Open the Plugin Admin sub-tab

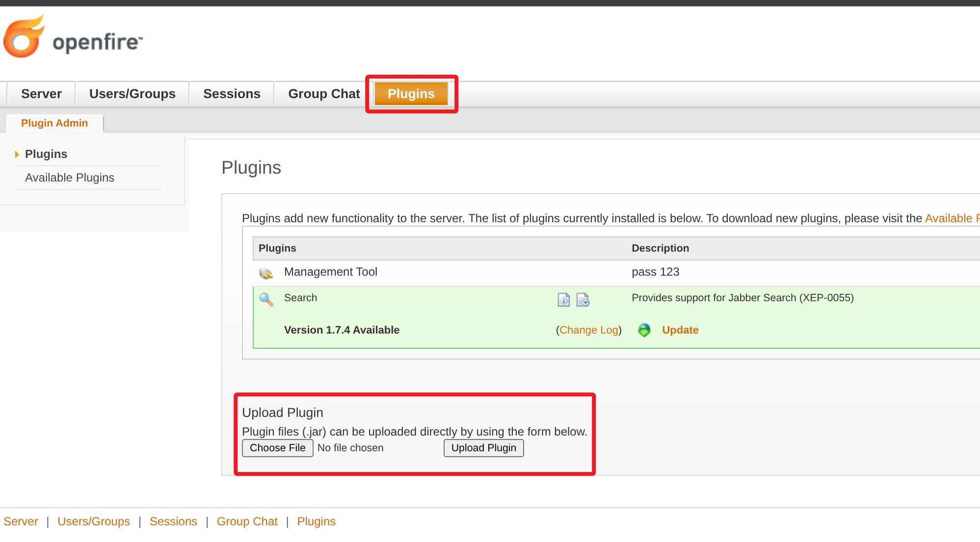[54, 123]
